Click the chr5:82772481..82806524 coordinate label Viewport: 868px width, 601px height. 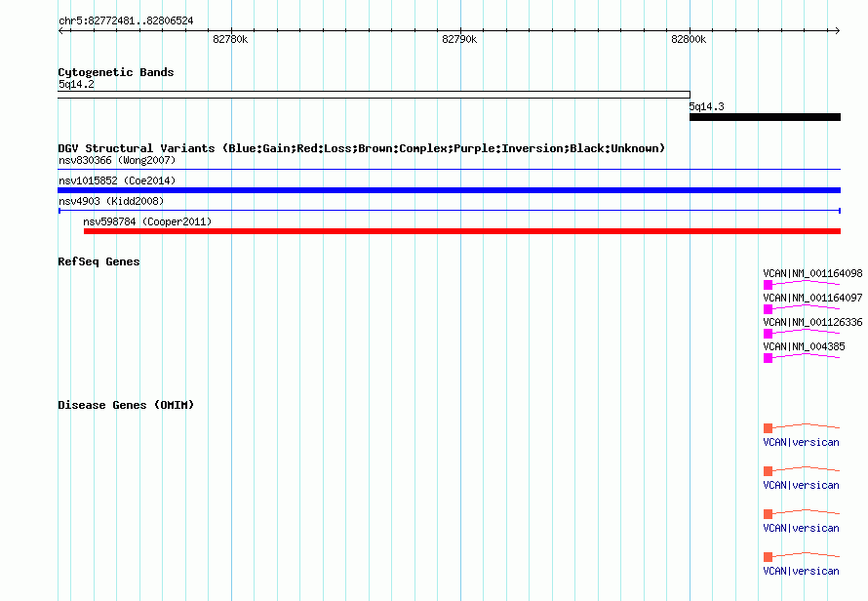click(126, 21)
